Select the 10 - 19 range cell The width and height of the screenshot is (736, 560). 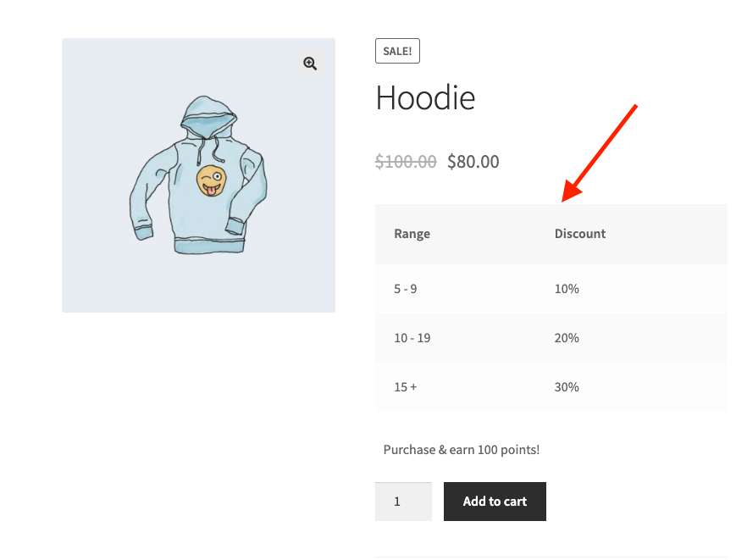[412, 338]
